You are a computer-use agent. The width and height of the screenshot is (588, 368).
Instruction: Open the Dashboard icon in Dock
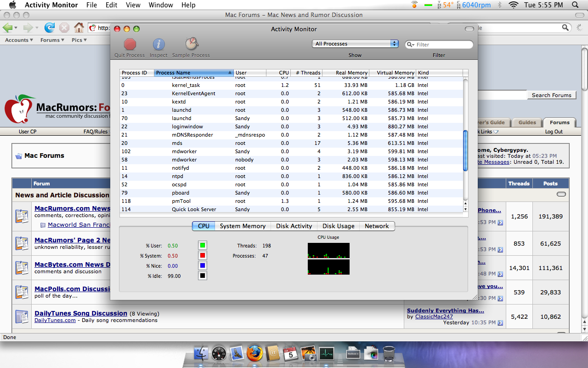[x=219, y=353]
